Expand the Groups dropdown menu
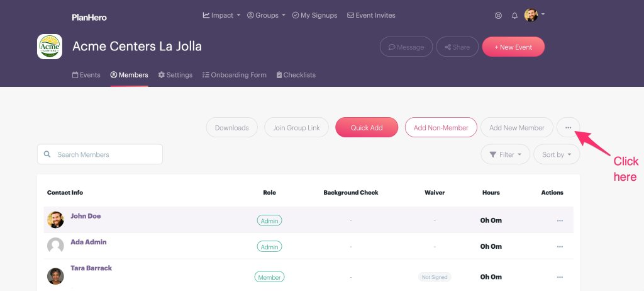This screenshot has height=291, width=644. coord(266,15)
